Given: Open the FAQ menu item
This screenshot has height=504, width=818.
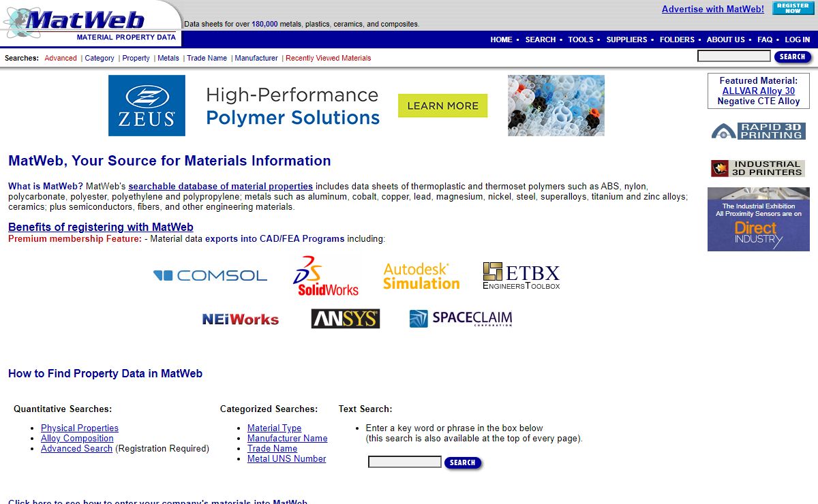Looking at the screenshot, I should click(765, 40).
